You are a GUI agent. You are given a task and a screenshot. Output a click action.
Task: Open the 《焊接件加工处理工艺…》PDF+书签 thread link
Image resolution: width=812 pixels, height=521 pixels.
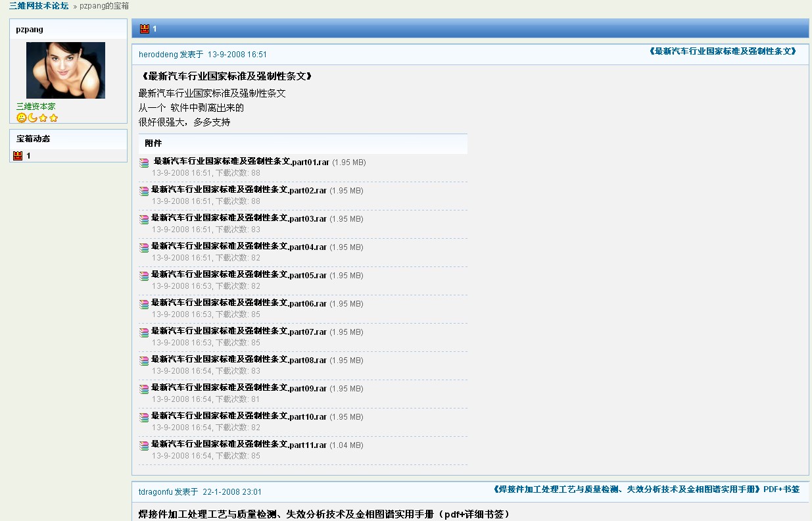tap(646, 489)
